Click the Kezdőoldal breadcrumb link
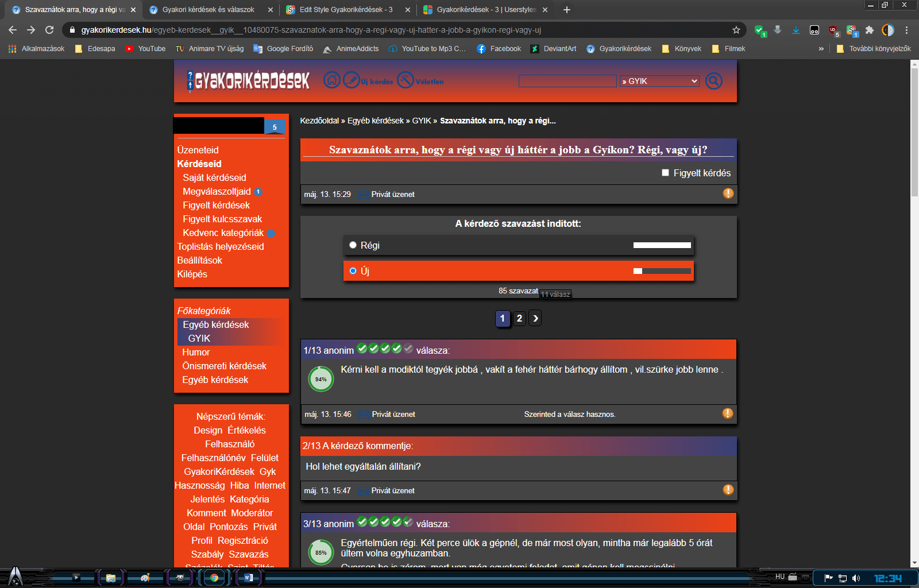Image resolution: width=919 pixels, height=588 pixels. (x=319, y=121)
